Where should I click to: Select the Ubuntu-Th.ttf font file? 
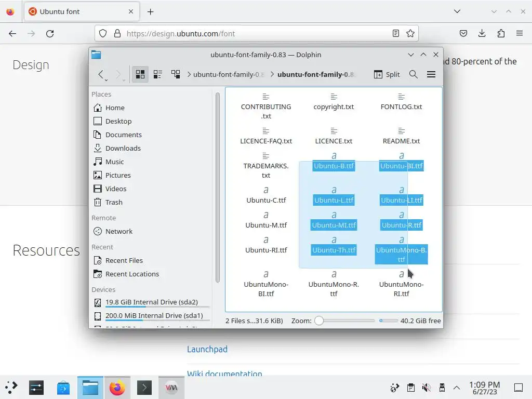(334, 245)
